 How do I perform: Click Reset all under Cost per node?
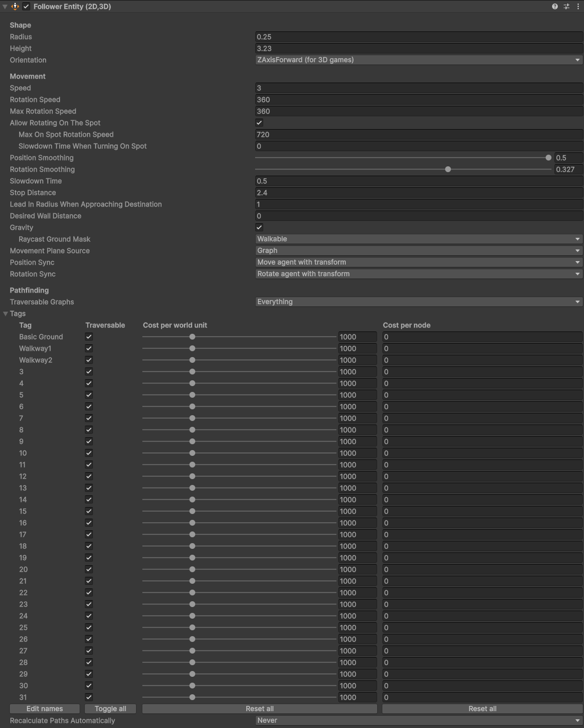(x=482, y=709)
